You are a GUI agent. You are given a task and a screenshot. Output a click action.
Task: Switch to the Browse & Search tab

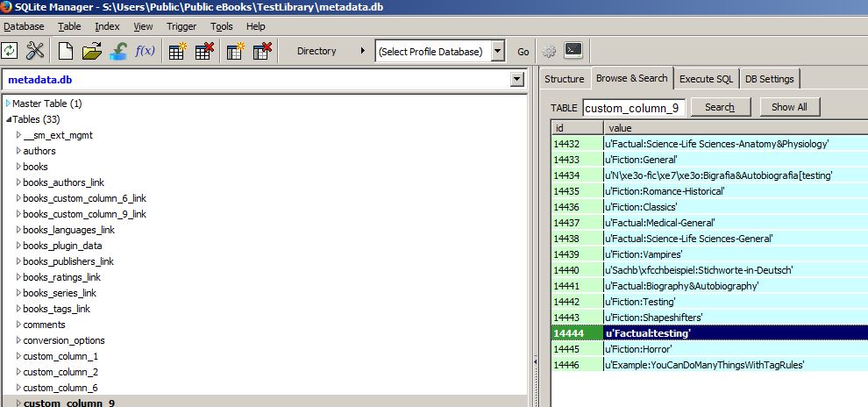tap(631, 78)
